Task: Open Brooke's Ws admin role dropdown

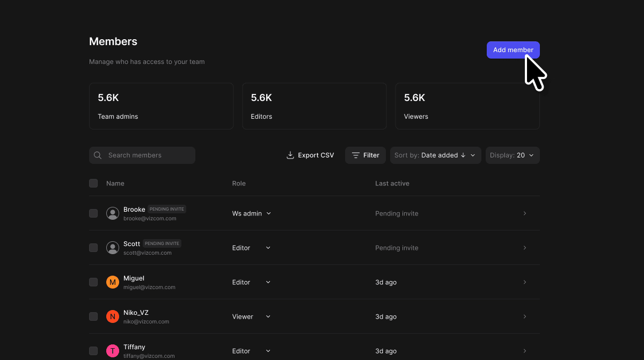Action: 252,213
